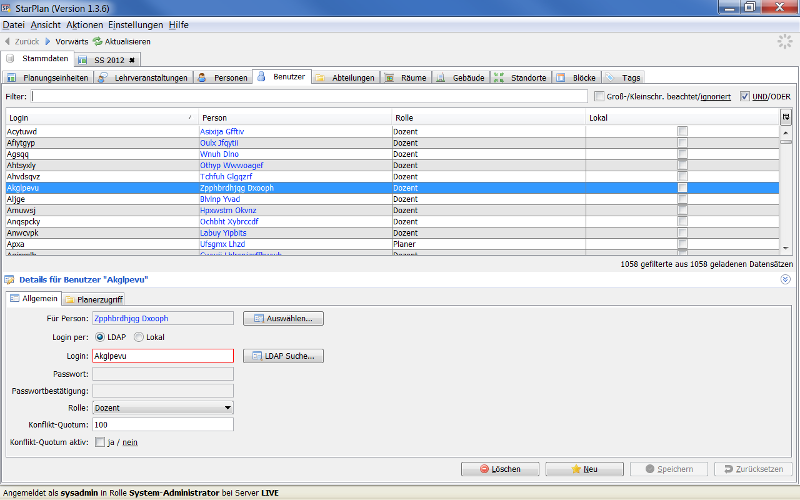Click the LDAP Suche... button
Image resolution: width=800 pixels, height=500 pixels.
(x=283, y=356)
